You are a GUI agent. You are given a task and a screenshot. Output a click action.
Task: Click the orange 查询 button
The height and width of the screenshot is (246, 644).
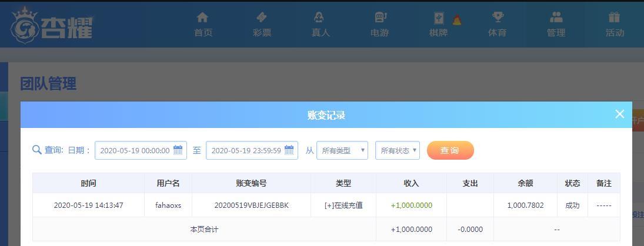(451, 150)
